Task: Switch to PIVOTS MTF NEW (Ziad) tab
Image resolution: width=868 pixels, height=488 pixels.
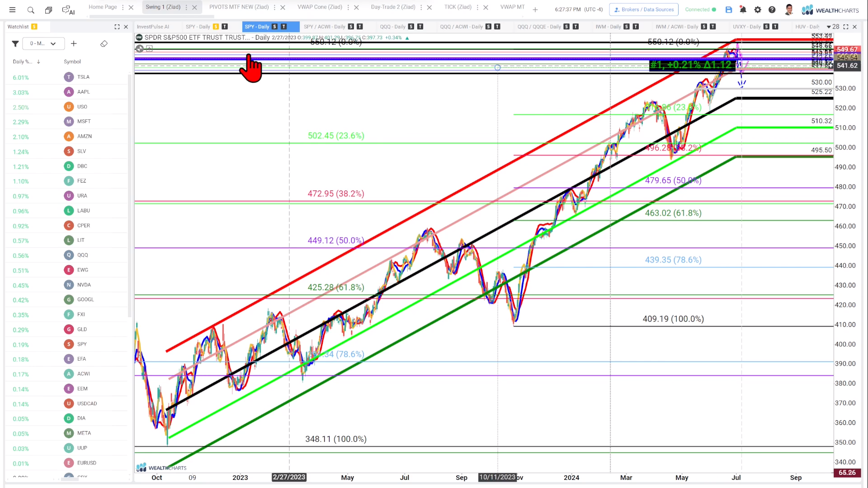Action: 239,7
